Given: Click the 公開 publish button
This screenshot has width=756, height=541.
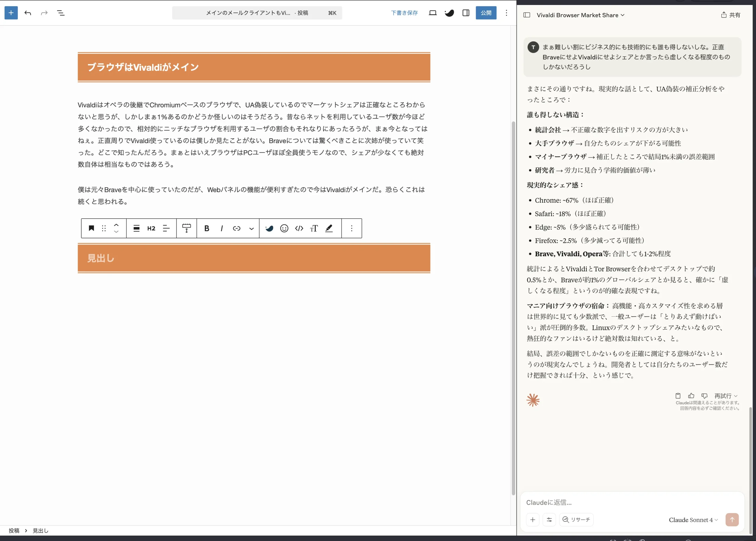Looking at the screenshot, I should coord(486,13).
